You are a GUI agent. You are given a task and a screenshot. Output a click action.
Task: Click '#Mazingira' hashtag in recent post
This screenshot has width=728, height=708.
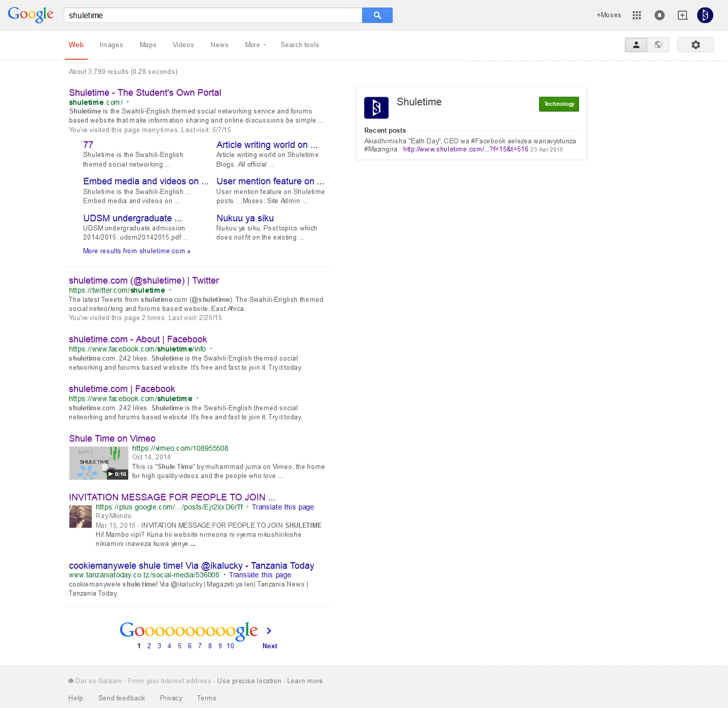[x=380, y=149]
